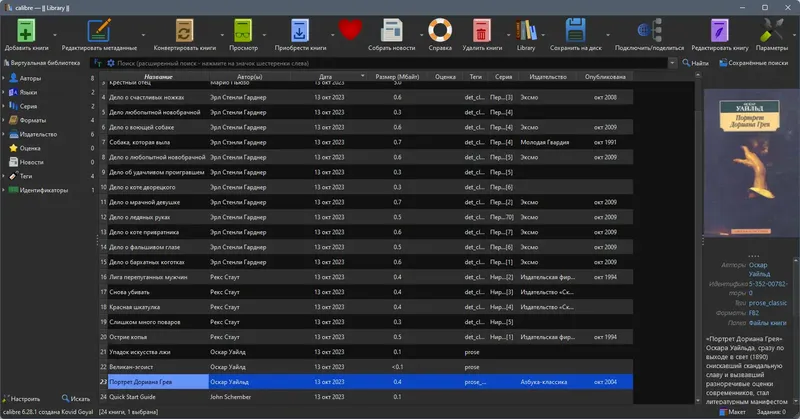Expand the Авторы category
800x419 pixels.
click(4, 79)
